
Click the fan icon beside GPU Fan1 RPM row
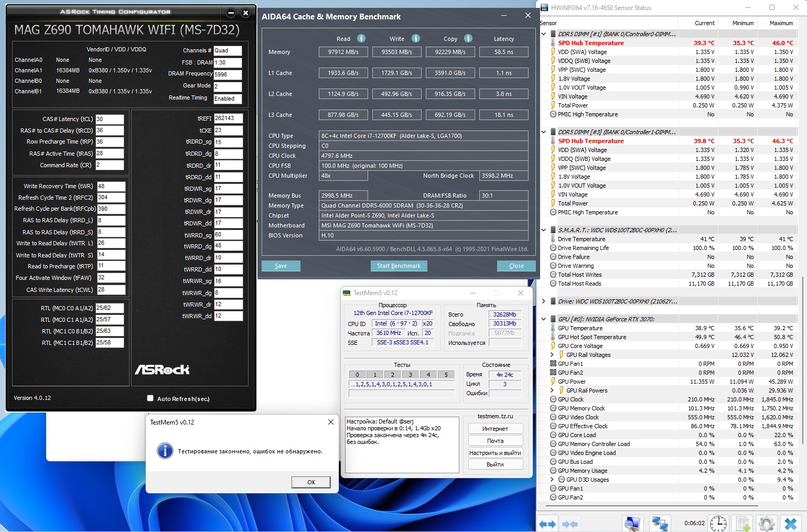pyautogui.click(x=553, y=364)
